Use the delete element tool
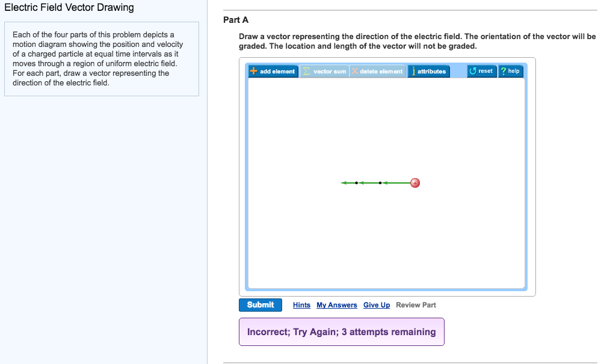 tap(379, 71)
